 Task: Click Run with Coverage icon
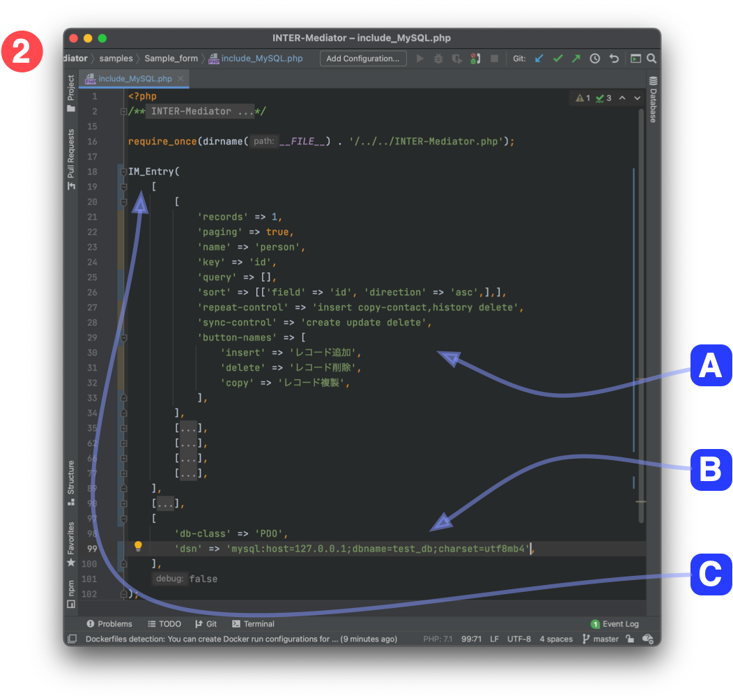(x=456, y=59)
